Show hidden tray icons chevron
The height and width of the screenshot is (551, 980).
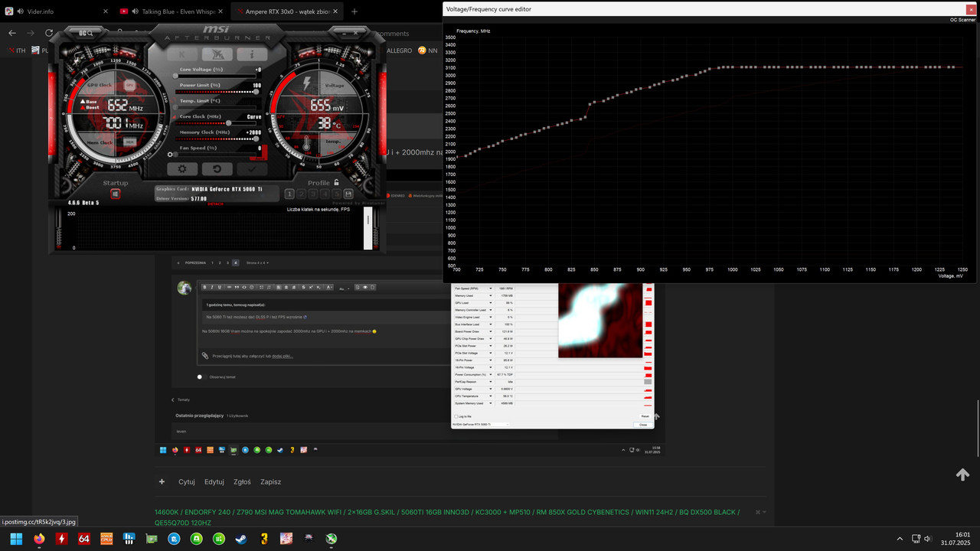tap(900, 539)
